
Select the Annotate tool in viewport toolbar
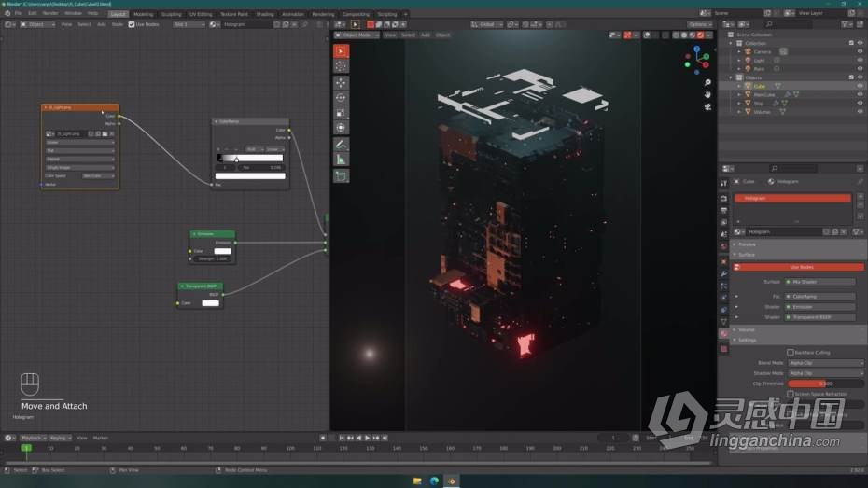click(341, 145)
